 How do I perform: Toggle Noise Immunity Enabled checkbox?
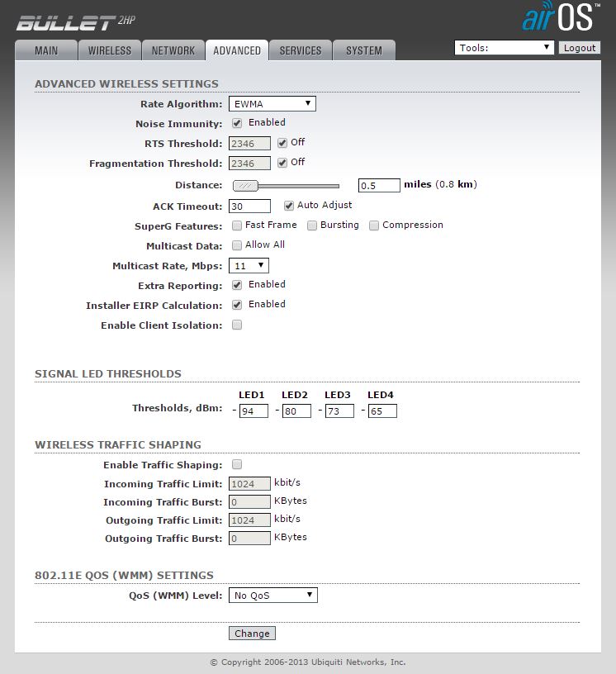pyautogui.click(x=237, y=123)
